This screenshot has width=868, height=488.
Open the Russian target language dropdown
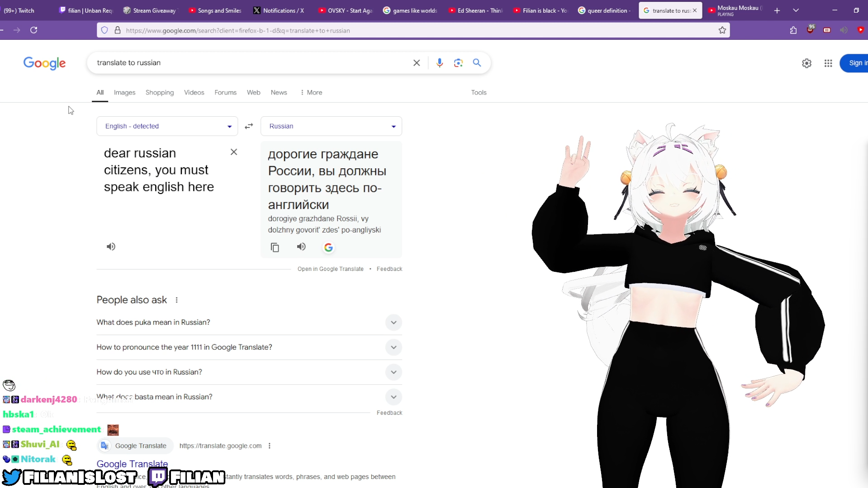[331, 126]
